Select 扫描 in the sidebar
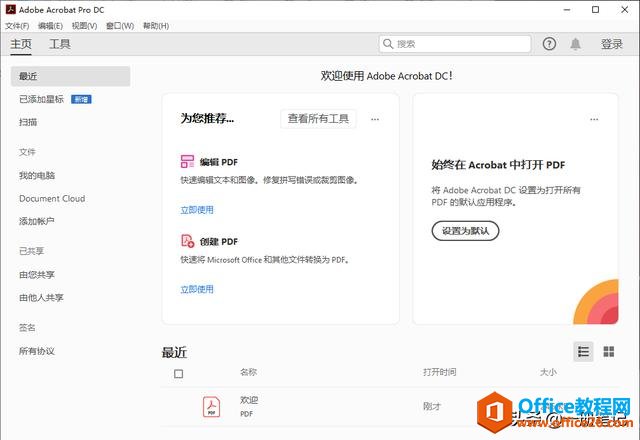This screenshot has width=640, height=440. click(x=28, y=122)
